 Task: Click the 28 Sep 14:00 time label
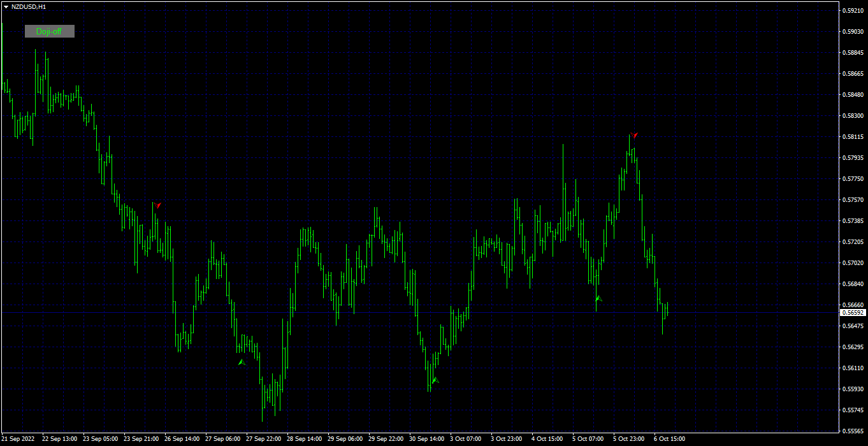click(x=304, y=439)
